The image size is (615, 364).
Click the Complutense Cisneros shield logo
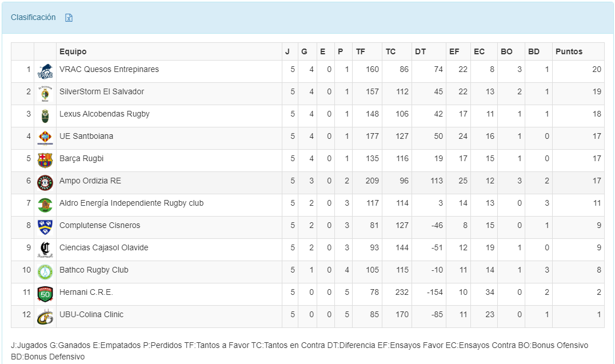click(45, 227)
